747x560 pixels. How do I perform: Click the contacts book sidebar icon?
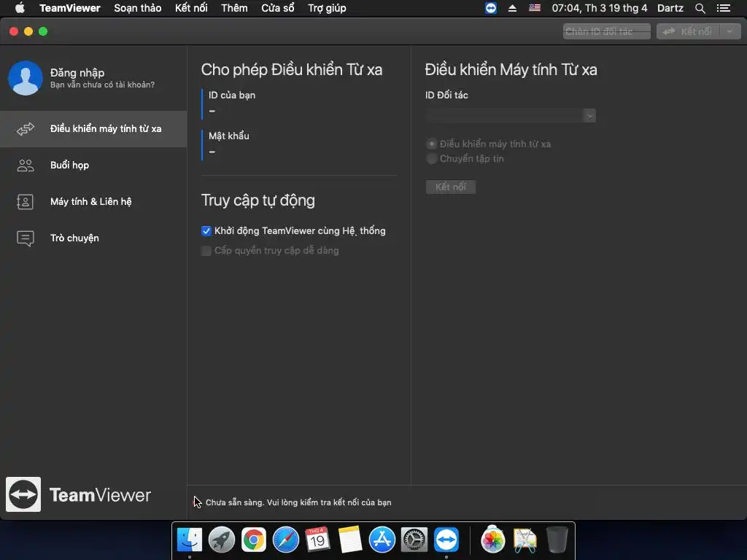pos(25,202)
